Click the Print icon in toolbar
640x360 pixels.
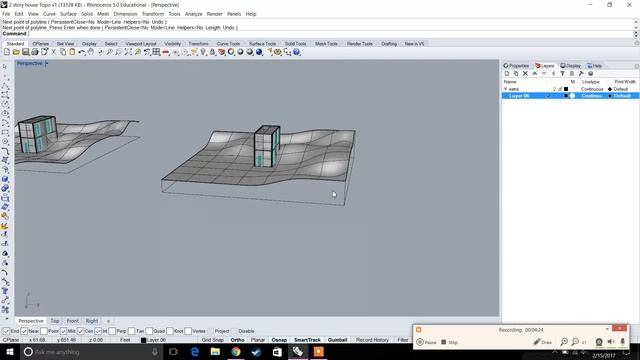point(35,52)
